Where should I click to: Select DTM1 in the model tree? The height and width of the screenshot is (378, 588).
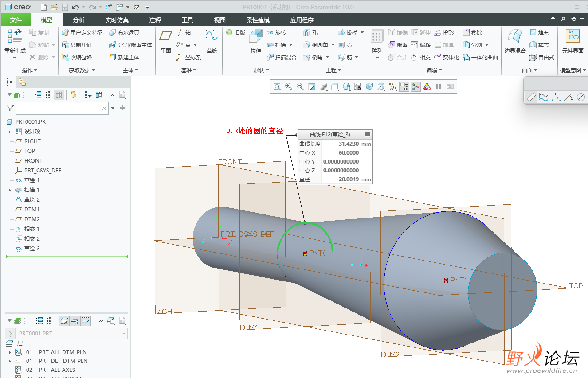[x=32, y=210]
